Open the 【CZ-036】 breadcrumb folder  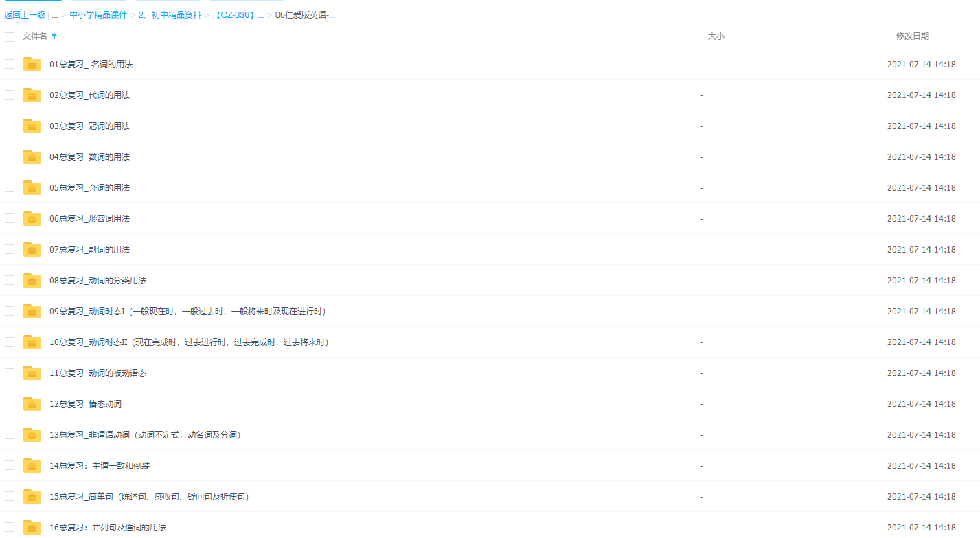coord(239,15)
